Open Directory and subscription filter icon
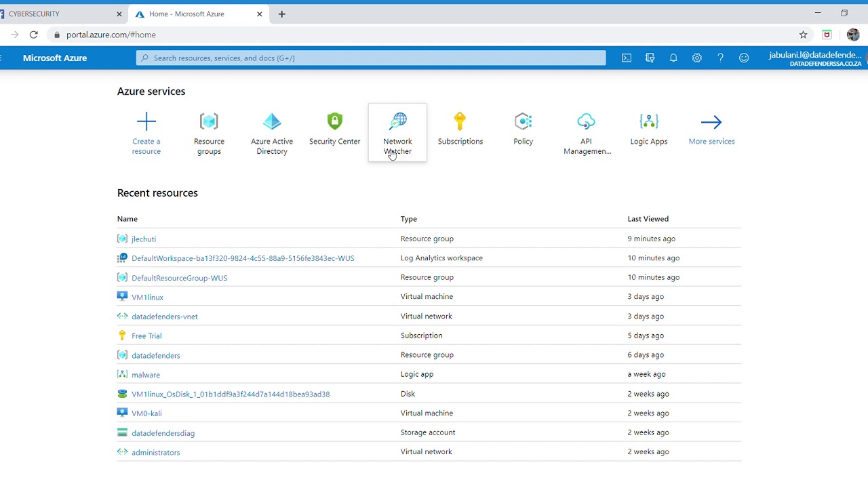The height and width of the screenshot is (488, 868). tap(650, 58)
